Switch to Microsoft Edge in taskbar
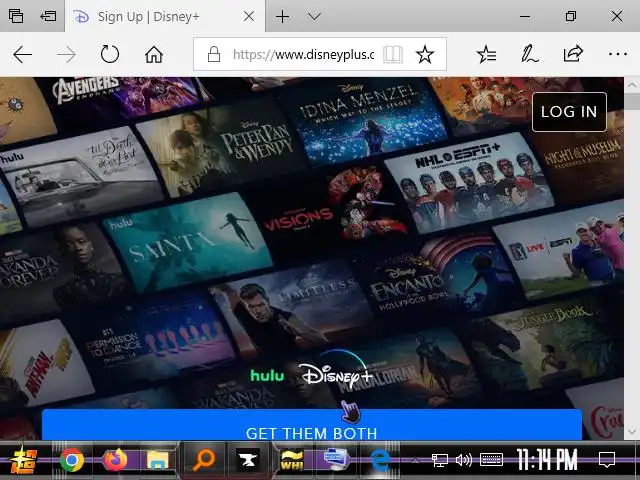Screen dimensions: 640x480 pos(380,460)
